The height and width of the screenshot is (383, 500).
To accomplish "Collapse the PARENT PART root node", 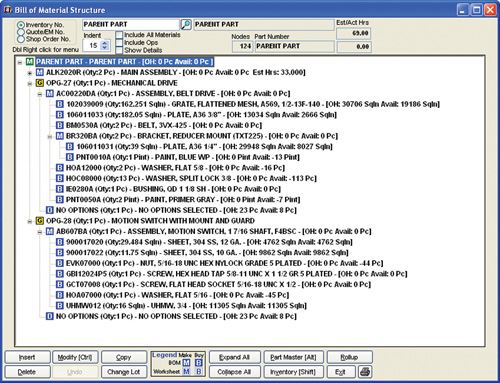I will point(20,62).
